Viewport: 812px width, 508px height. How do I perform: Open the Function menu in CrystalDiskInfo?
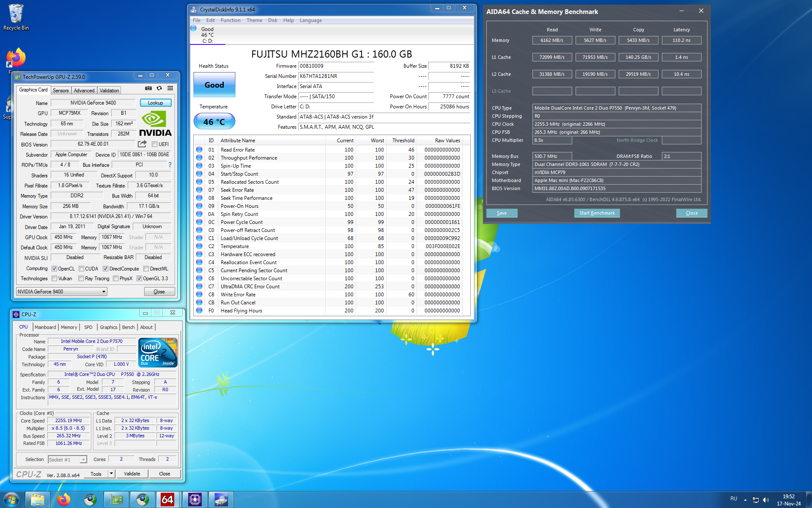point(230,20)
